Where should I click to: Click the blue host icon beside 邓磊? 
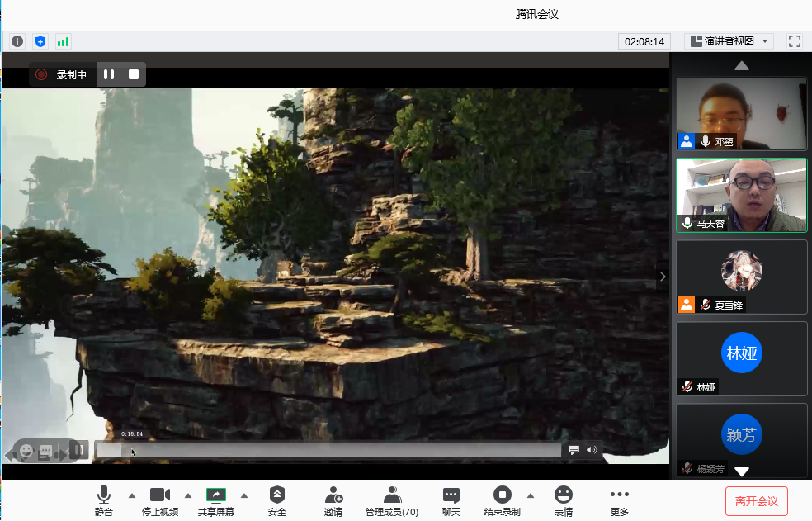pyautogui.click(x=687, y=141)
